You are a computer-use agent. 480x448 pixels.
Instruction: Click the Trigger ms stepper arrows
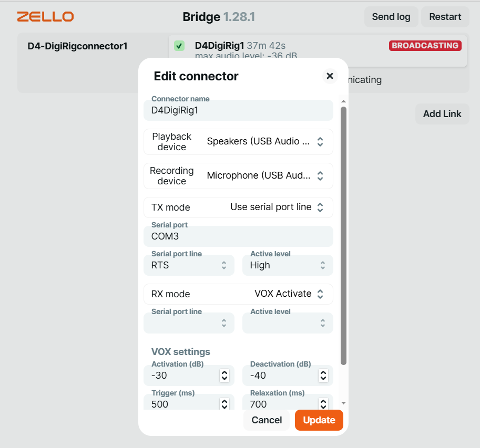tap(224, 404)
